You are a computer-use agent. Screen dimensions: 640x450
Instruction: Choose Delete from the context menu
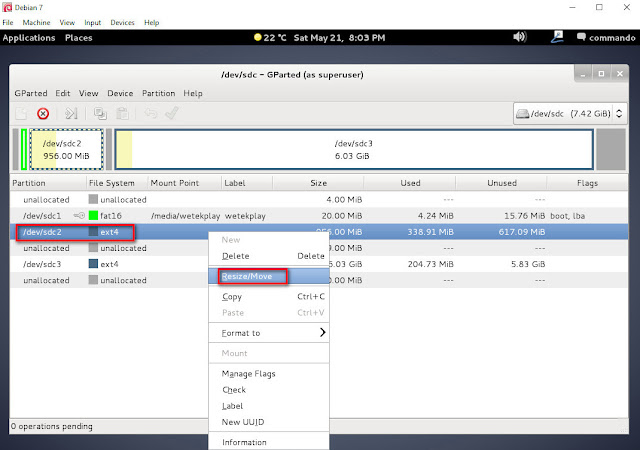tap(269, 256)
